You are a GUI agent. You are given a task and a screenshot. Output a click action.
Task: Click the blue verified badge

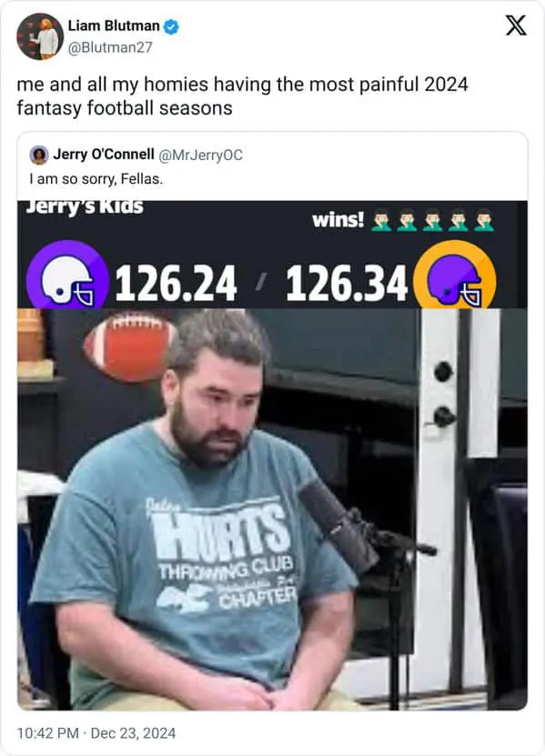click(x=171, y=26)
